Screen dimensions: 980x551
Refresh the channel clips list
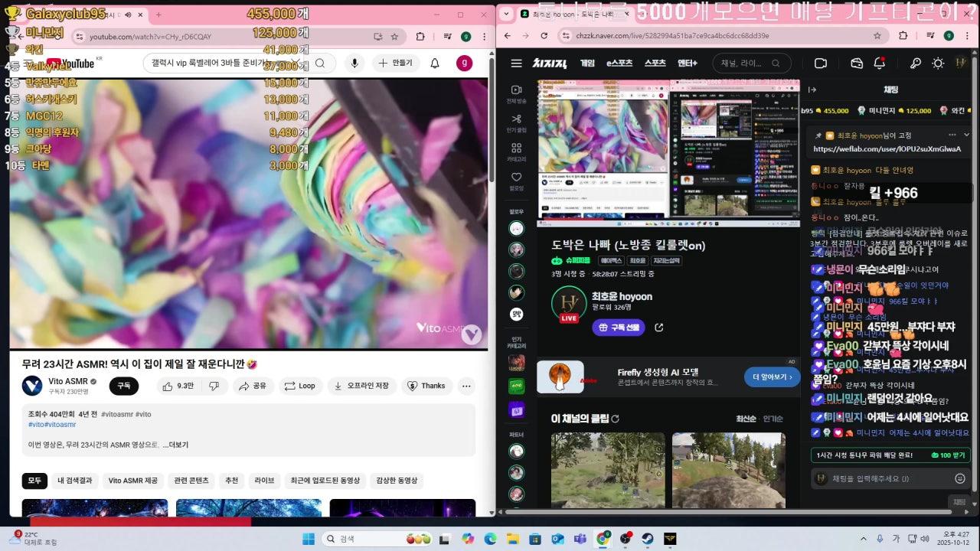coord(615,419)
